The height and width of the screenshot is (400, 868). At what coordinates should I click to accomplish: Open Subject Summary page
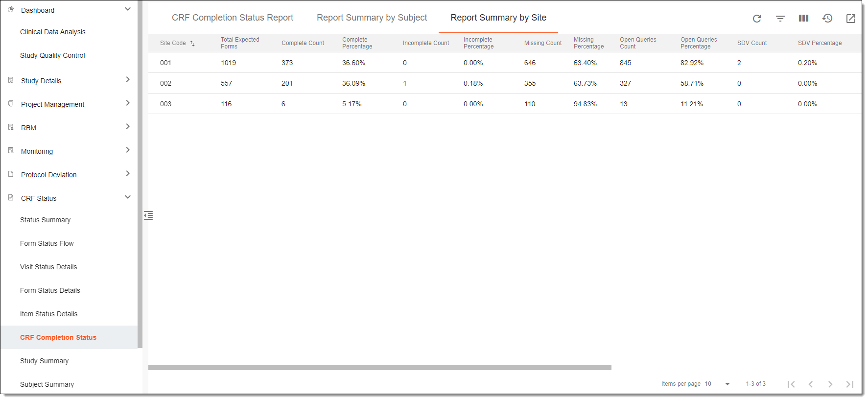point(47,384)
